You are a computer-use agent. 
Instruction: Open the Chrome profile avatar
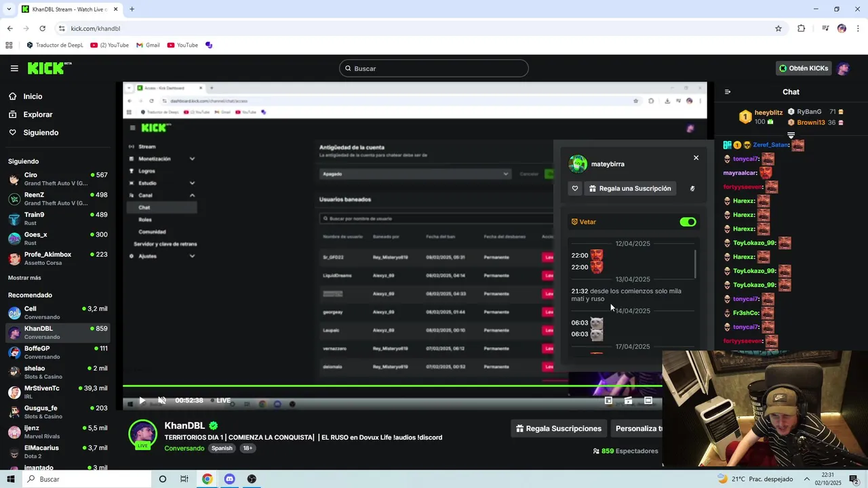click(842, 28)
